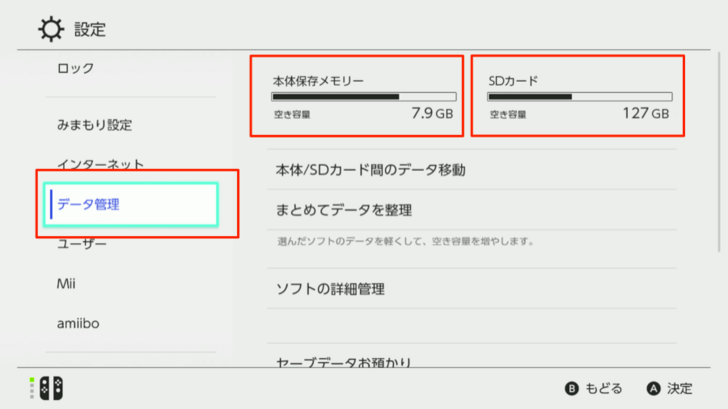This screenshot has height=409, width=728.
Task: Open 本体/SDカード間のデータ移動
Action: point(371,170)
